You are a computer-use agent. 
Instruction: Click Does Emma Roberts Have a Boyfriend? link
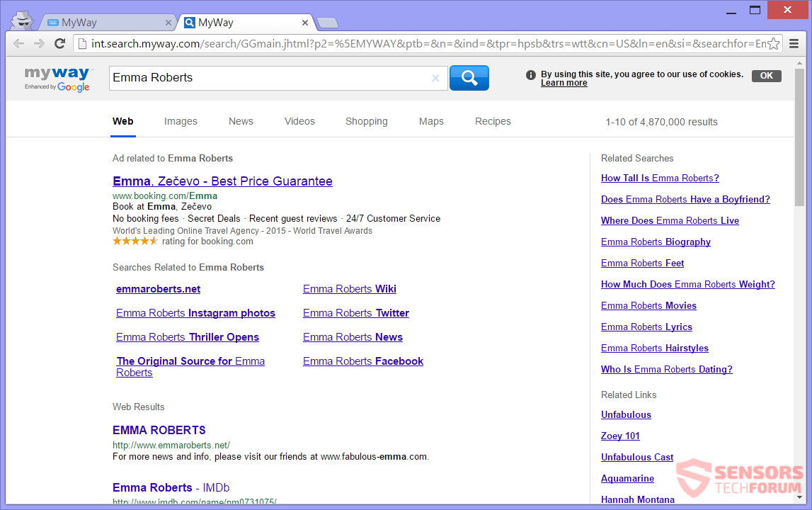(685, 200)
